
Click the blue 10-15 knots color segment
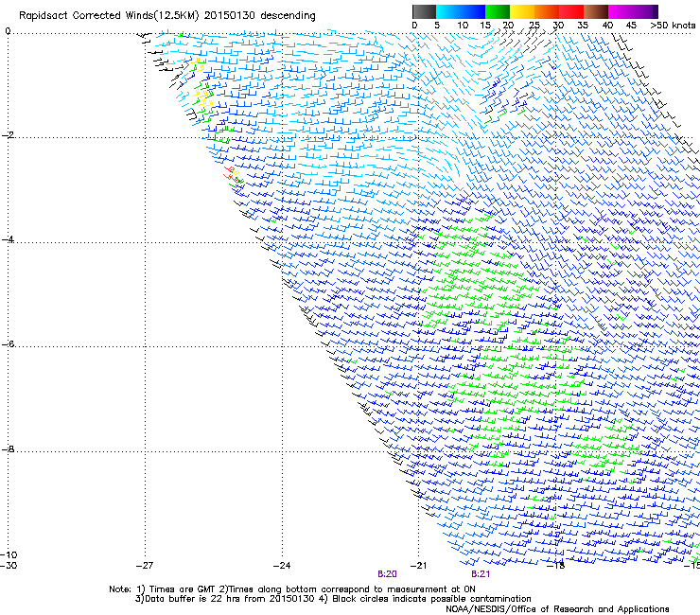point(473,11)
